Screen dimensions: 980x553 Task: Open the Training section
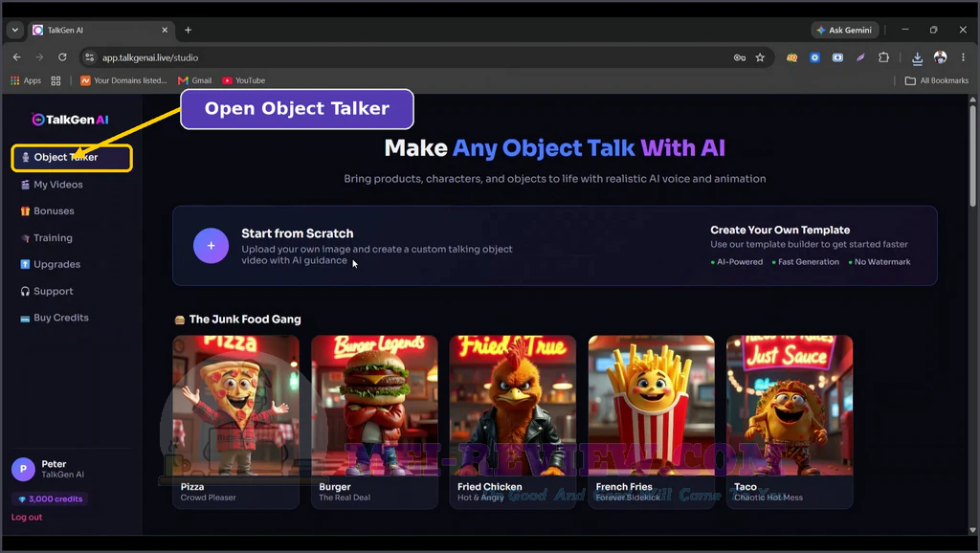click(47, 238)
